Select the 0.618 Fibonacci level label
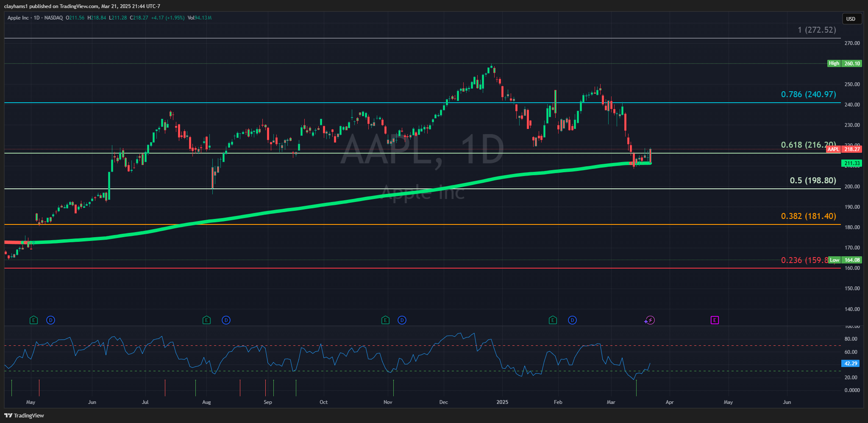The image size is (868, 423). 809,145
